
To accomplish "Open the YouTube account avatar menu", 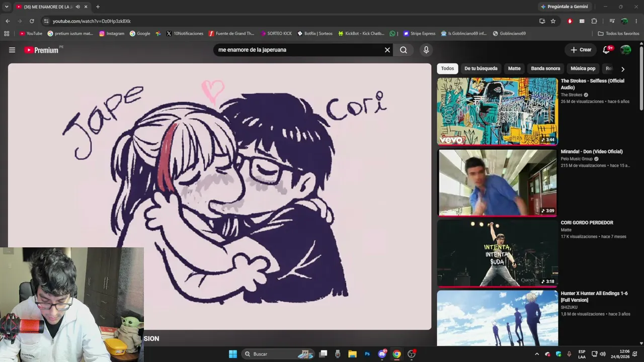I will 625,50.
